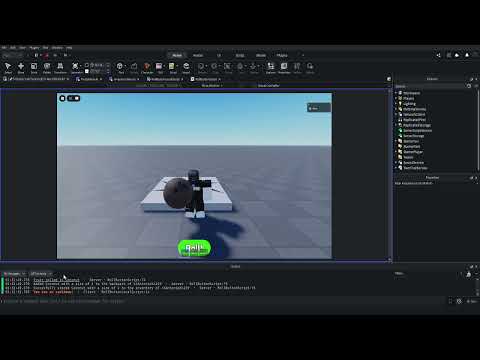The width and height of the screenshot is (480, 360).
Task: Switch to the Home ribbon tab
Action: click(x=177, y=55)
